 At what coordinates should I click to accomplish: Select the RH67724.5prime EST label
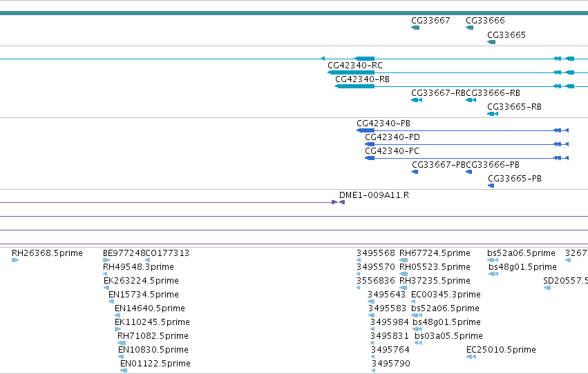[435, 253]
